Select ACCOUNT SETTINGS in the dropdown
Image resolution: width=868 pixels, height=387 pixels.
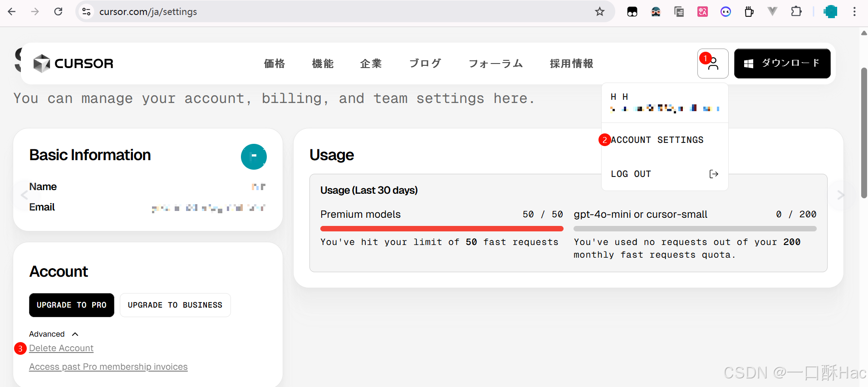pos(657,140)
